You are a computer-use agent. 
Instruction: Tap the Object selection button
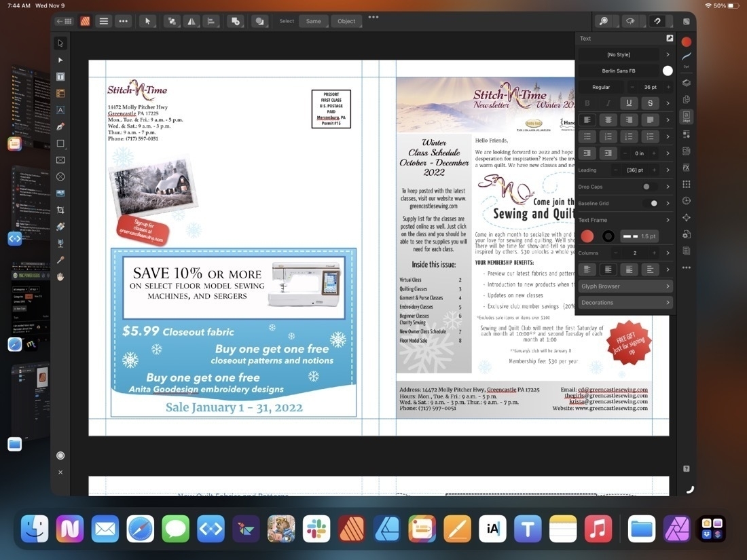[x=346, y=21]
